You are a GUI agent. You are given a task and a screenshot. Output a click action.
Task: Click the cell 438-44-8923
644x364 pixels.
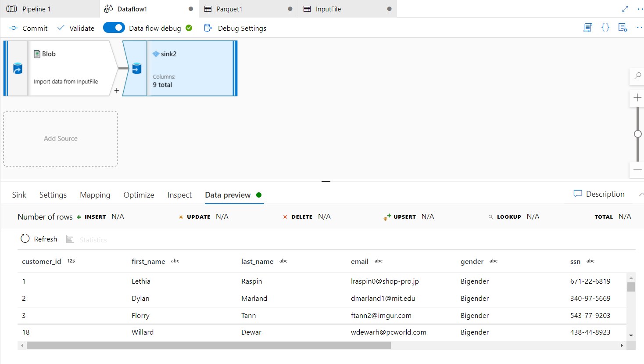pyautogui.click(x=590, y=332)
